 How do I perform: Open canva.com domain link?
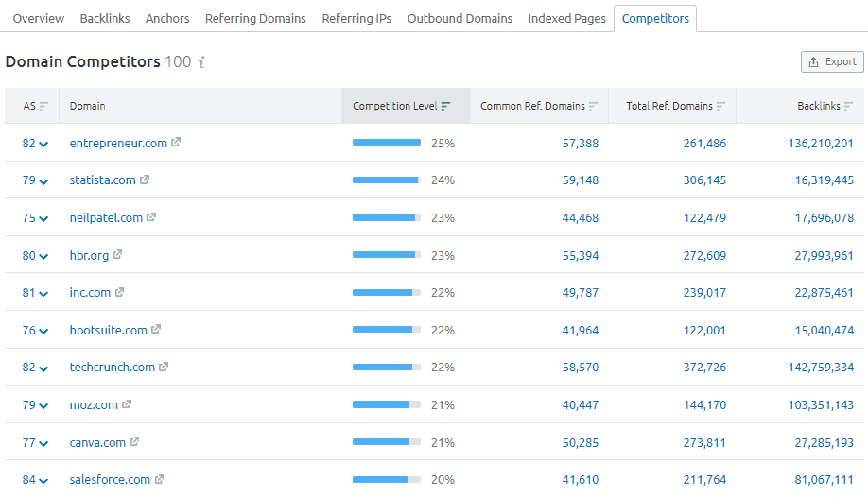[x=97, y=443]
